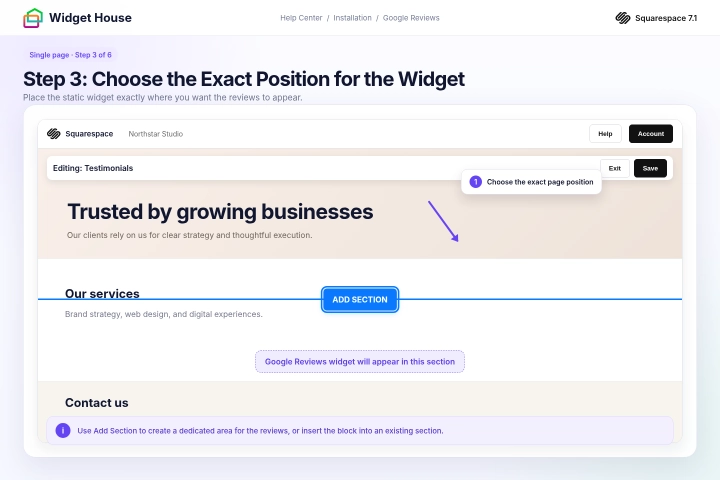Click the purple arrow pointer graphic
Image resolution: width=720 pixels, height=480 pixels.
click(x=443, y=221)
